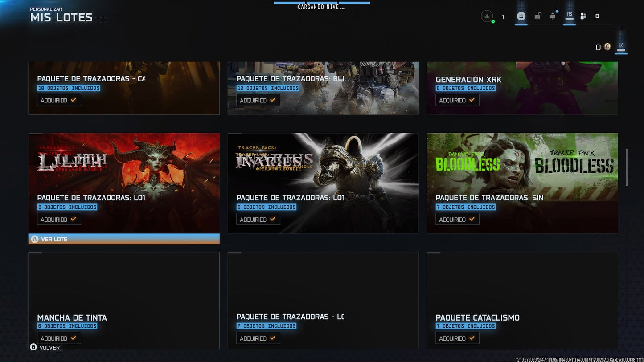
Task: Click checkmark on Mancha de Tinta Adquirido
Action: pyautogui.click(x=73, y=338)
